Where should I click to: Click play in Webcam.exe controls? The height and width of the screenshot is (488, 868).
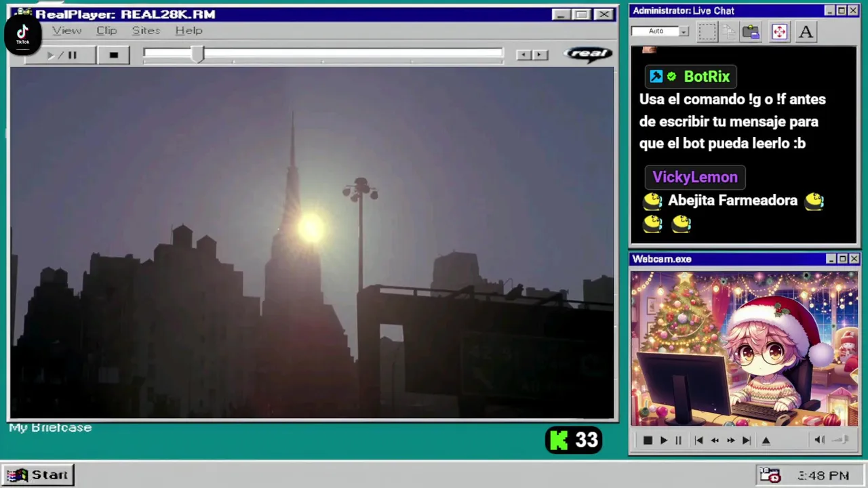click(663, 441)
